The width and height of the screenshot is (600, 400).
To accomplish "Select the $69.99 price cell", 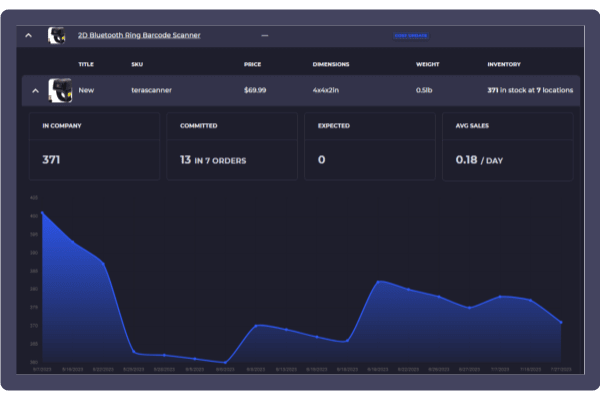I will coord(255,90).
